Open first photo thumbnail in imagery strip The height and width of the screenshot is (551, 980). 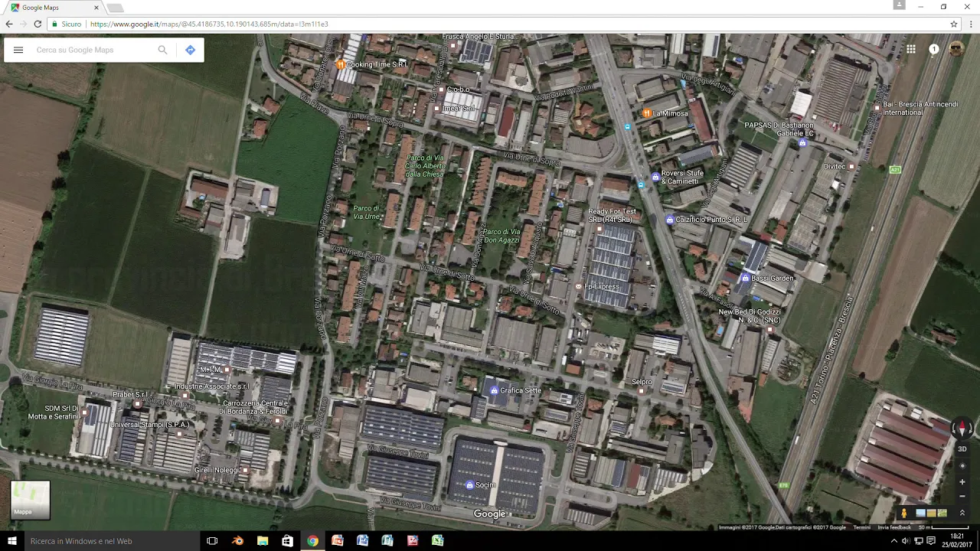(x=920, y=513)
